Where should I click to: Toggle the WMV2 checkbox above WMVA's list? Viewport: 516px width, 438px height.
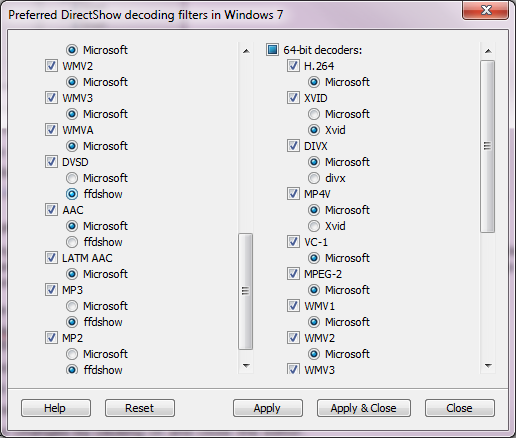click(x=51, y=66)
